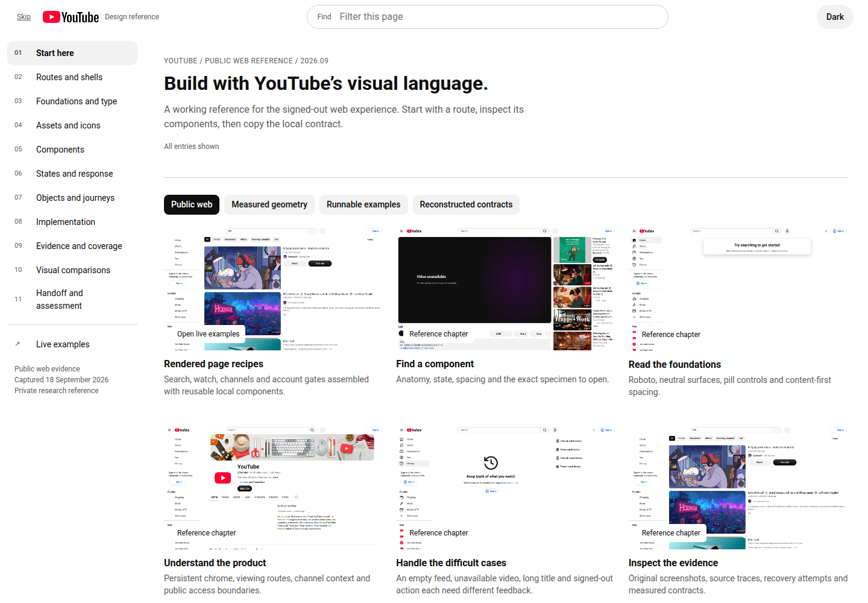
Task: Select the Measured geometry filter pill
Action: point(269,204)
